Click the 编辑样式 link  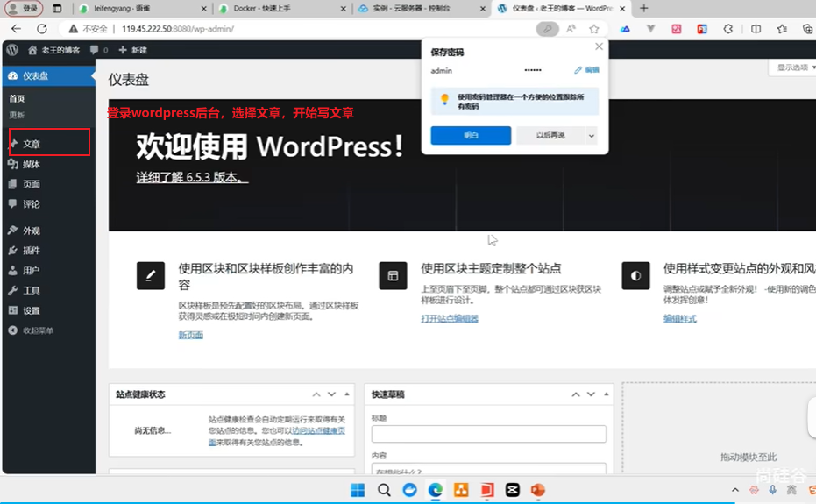(679, 319)
